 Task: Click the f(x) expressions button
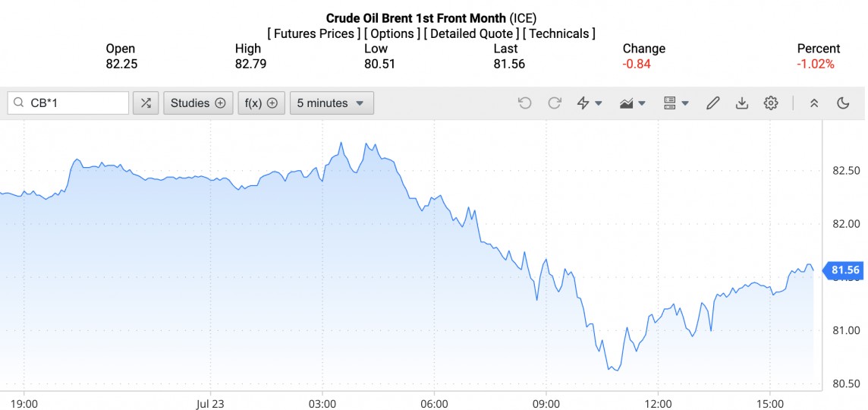tap(261, 103)
